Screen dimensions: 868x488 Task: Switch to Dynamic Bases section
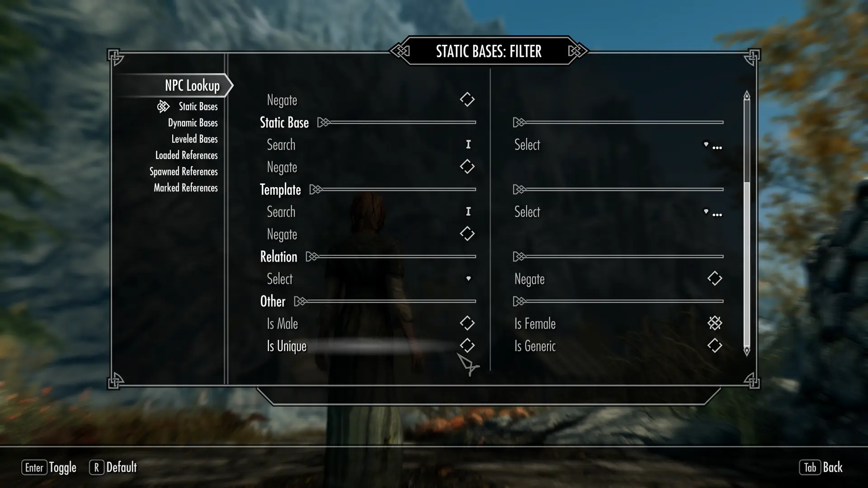[x=191, y=122]
